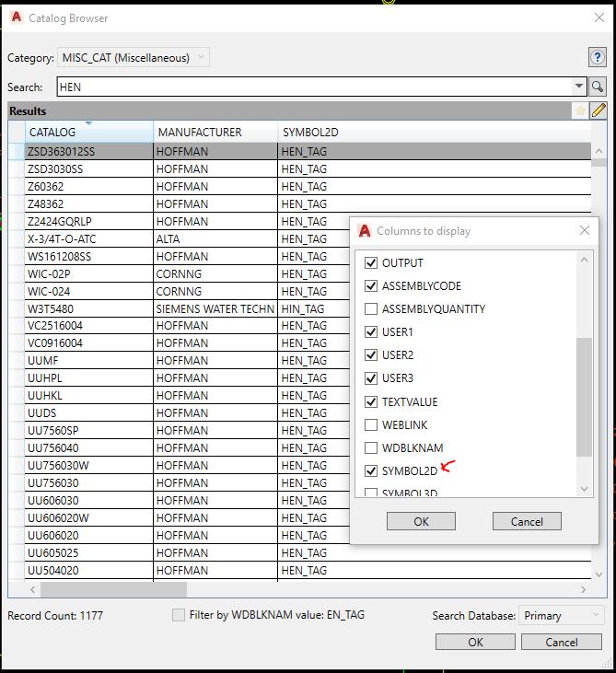
Task: Click the SIEMENS WATER TECHN manufacturer cell
Action: 215,309
